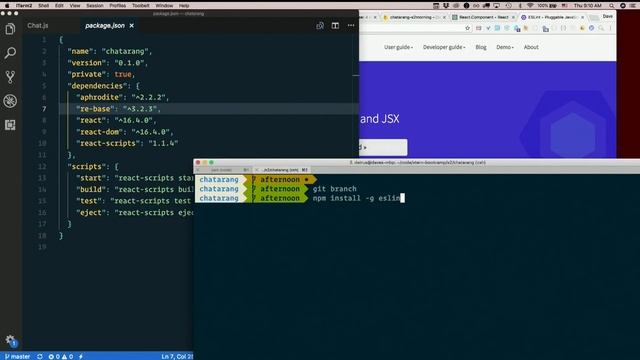Bookmark this page with the star icon
The width and height of the screenshot is (640, 360).
pyautogui.click(x=468, y=28)
